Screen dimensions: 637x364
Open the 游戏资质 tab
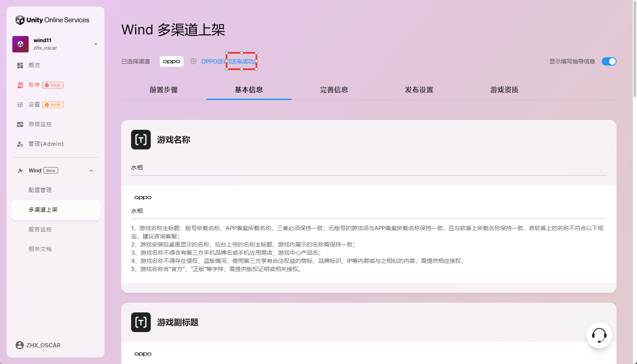click(504, 90)
